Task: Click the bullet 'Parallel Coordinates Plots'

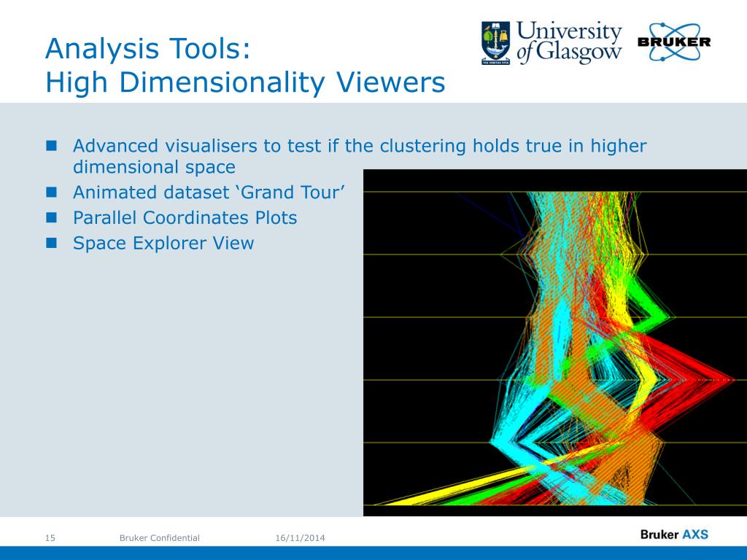Action: click(185, 217)
